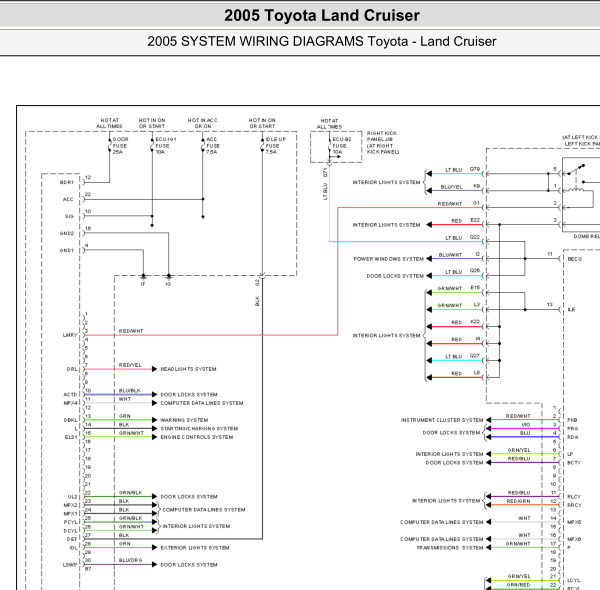
Task: Click the 'RED/YEL' wire color label
Action: pyautogui.click(x=130, y=365)
